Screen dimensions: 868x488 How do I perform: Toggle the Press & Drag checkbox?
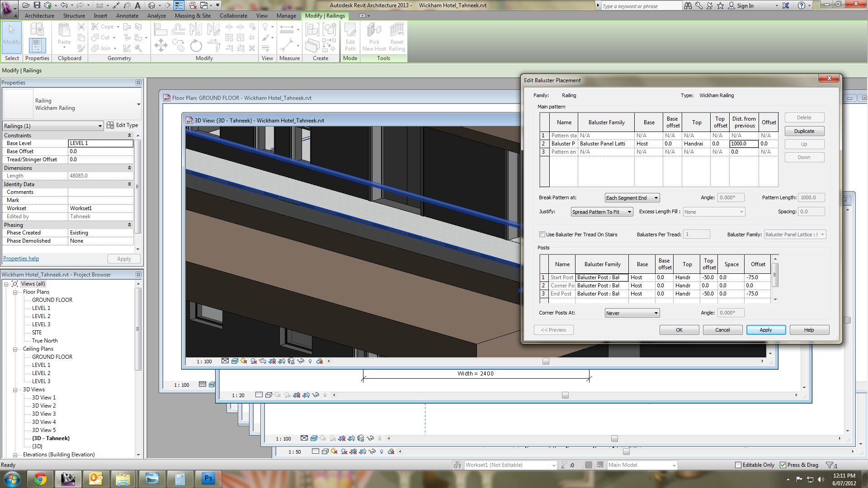click(783, 465)
